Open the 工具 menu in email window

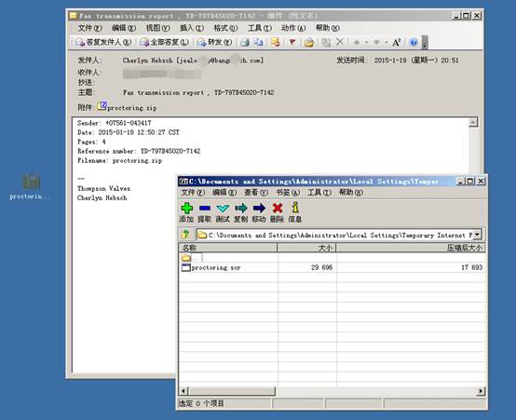[260, 28]
